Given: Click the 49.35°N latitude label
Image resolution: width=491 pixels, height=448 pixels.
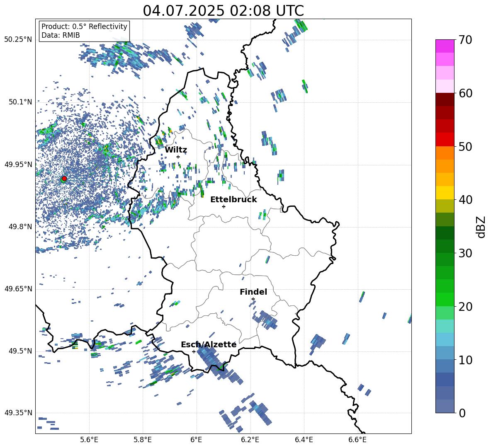Looking at the screenshot, I should (x=18, y=413).
